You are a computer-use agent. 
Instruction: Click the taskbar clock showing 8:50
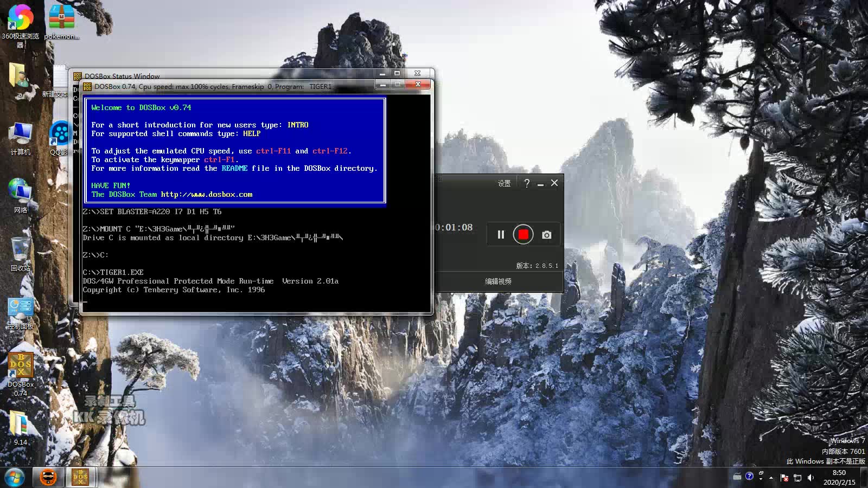839,477
